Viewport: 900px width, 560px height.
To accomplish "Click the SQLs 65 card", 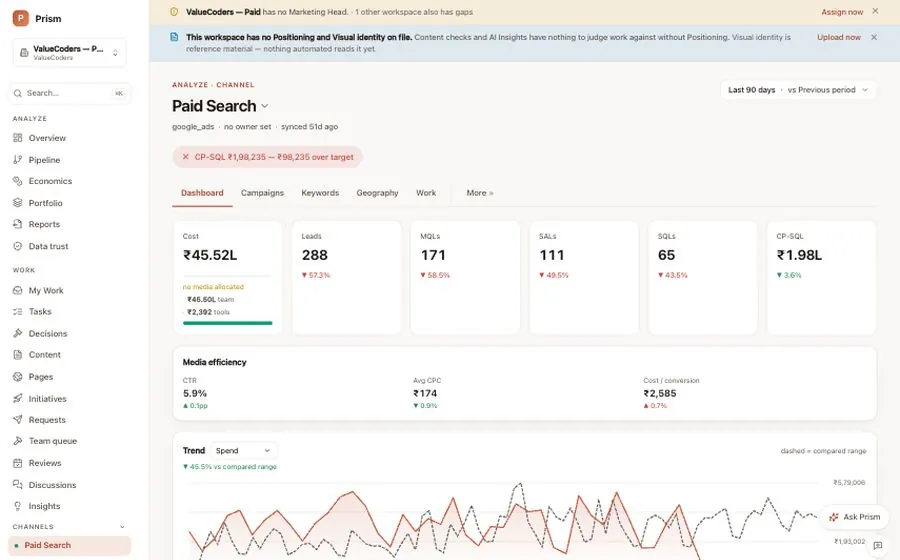I will pyautogui.click(x=703, y=277).
